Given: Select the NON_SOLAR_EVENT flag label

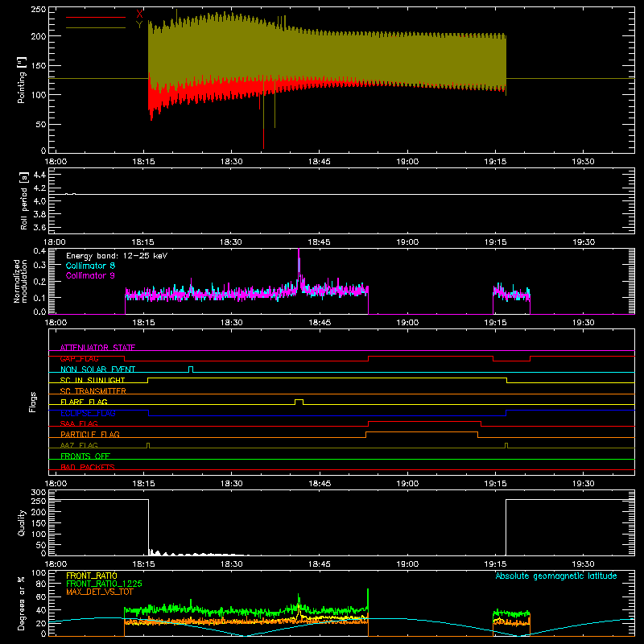Looking at the screenshot, I should click(x=97, y=369).
